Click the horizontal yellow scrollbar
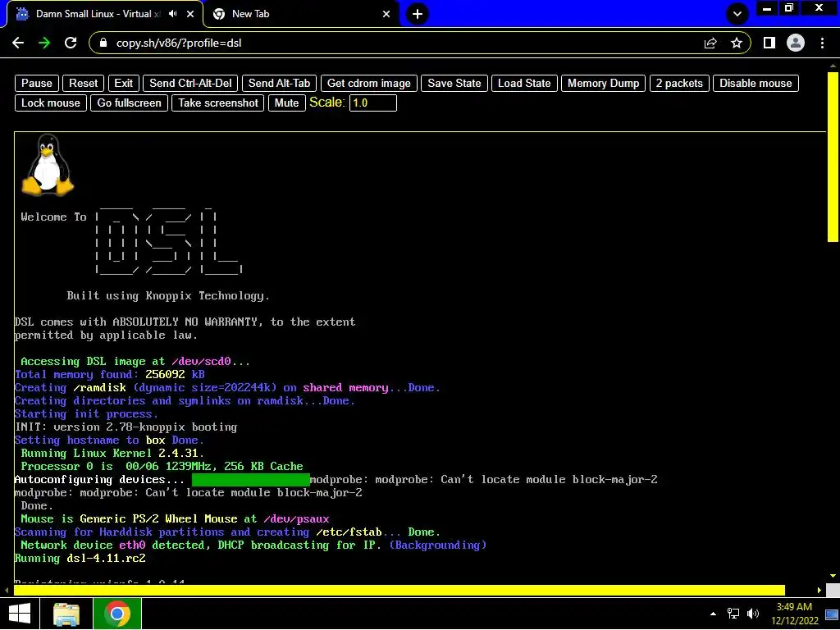Viewport: 840px width, 630px height. (x=399, y=591)
